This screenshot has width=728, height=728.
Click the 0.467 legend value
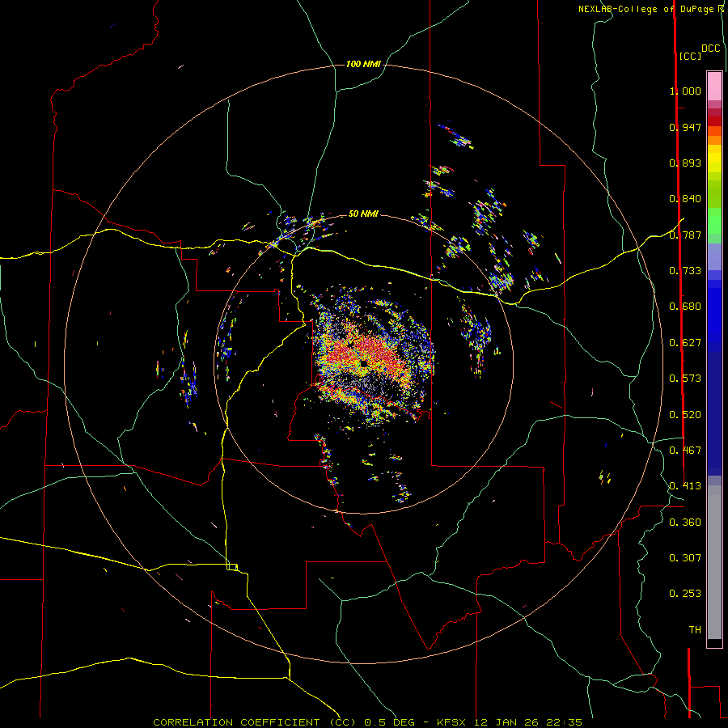(x=685, y=451)
